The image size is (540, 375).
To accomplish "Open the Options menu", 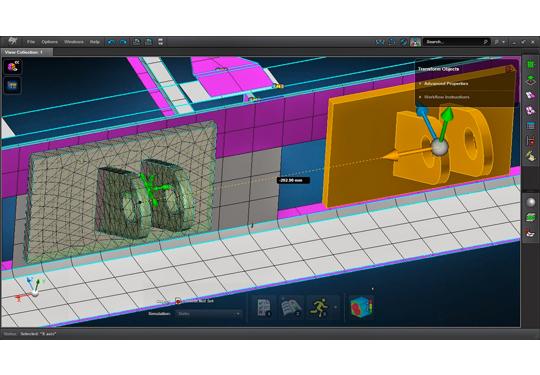I will click(50, 42).
